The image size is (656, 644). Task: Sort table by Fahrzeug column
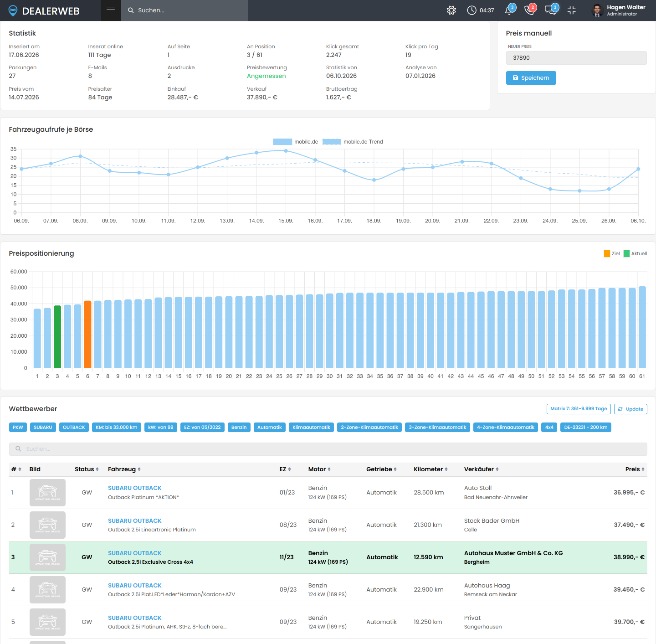[124, 469]
